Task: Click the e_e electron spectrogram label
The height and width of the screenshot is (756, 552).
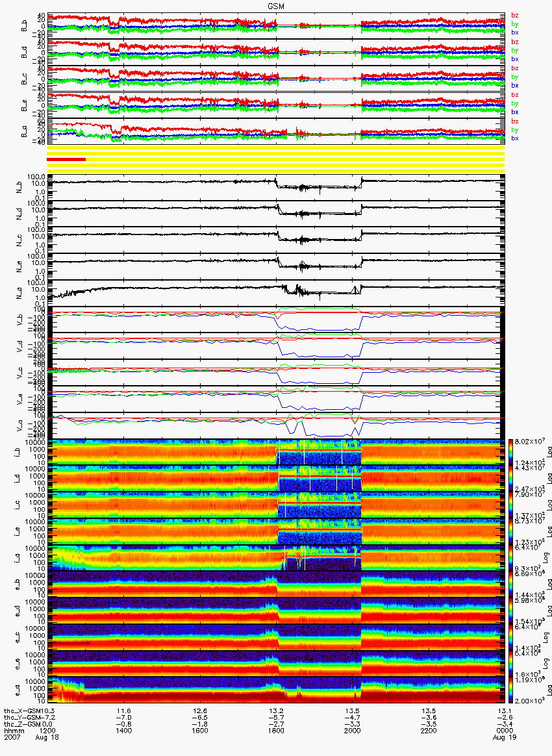Action: pos(18,664)
